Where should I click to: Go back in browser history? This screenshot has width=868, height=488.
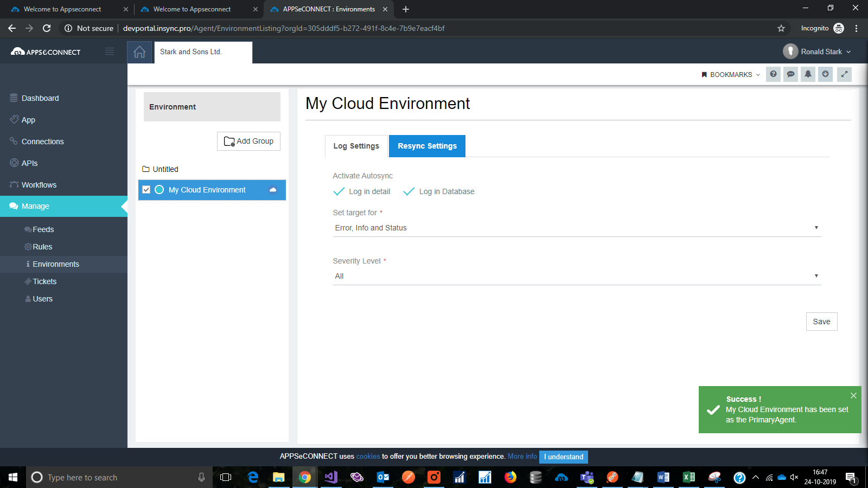[x=12, y=28]
